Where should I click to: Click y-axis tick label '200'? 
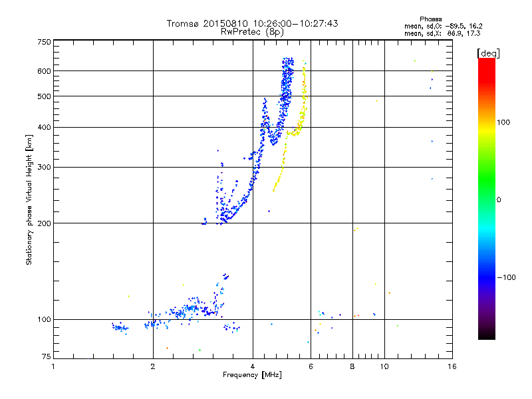pos(44,223)
